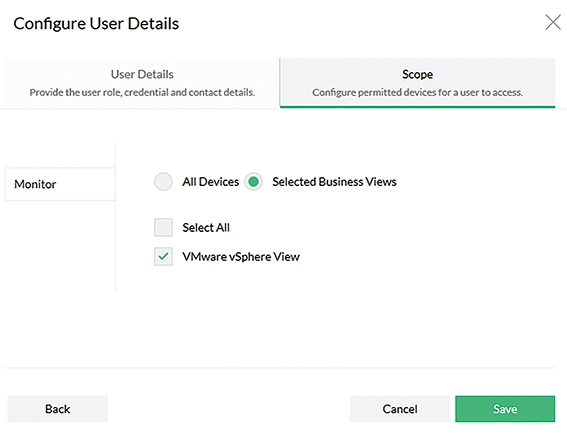This screenshot has height=439, width=567.
Task: Click the VMware vSphere View label
Action: tap(241, 257)
